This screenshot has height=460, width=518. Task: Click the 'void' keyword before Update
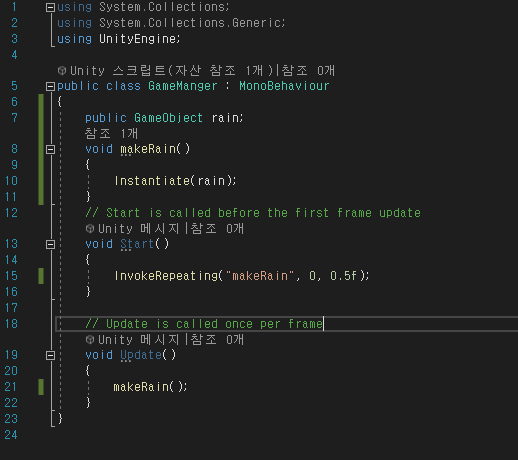(x=99, y=355)
